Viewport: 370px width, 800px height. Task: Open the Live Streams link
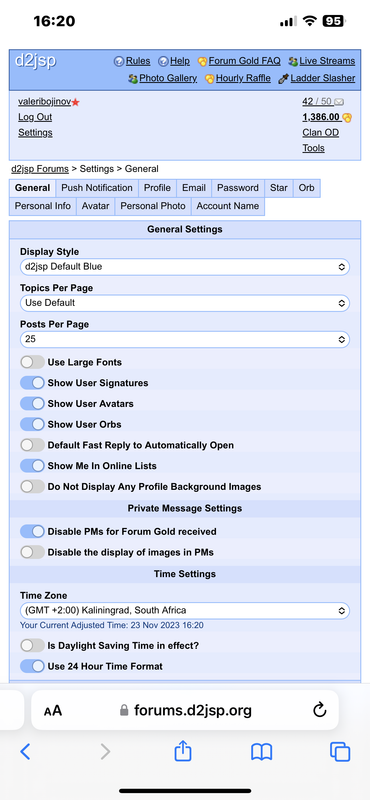(x=327, y=61)
